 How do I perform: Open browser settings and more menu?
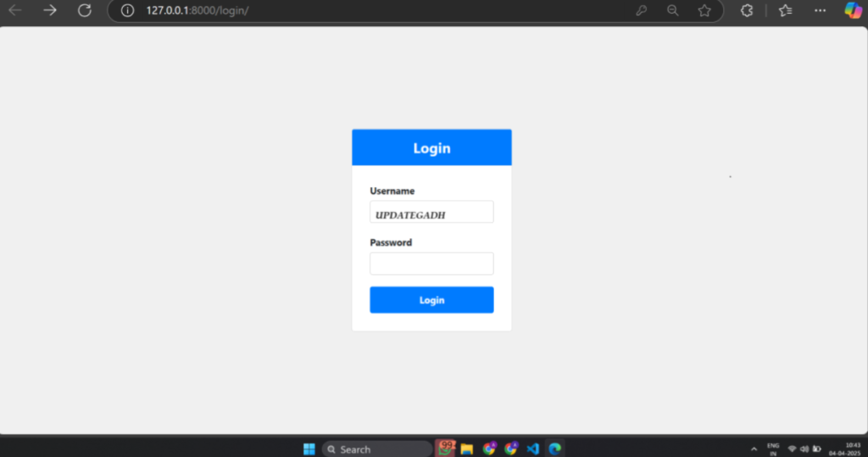pyautogui.click(x=820, y=10)
